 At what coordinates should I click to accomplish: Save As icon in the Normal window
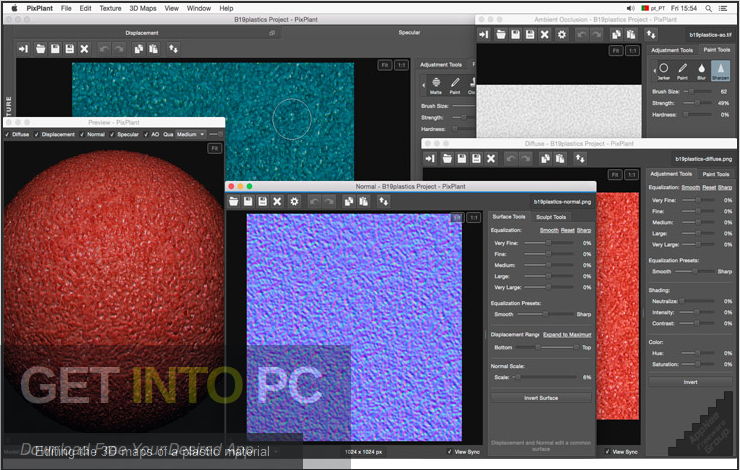263,201
